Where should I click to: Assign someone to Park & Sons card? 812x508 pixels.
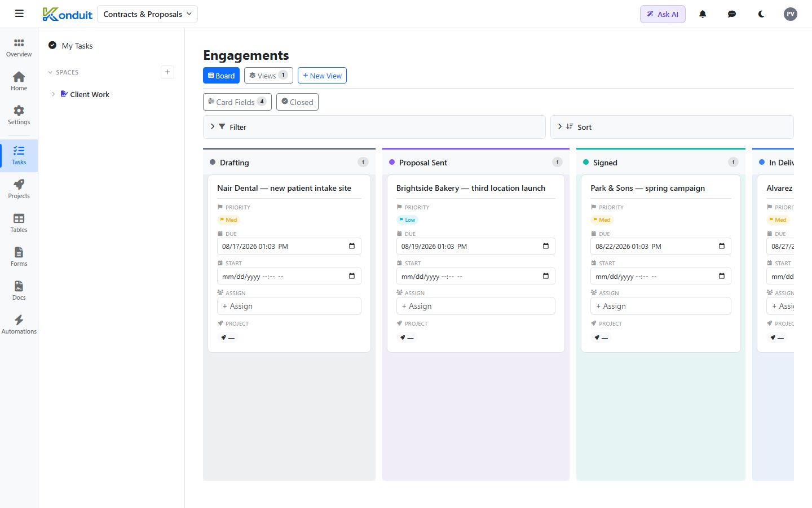pyautogui.click(x=661, y=306)
